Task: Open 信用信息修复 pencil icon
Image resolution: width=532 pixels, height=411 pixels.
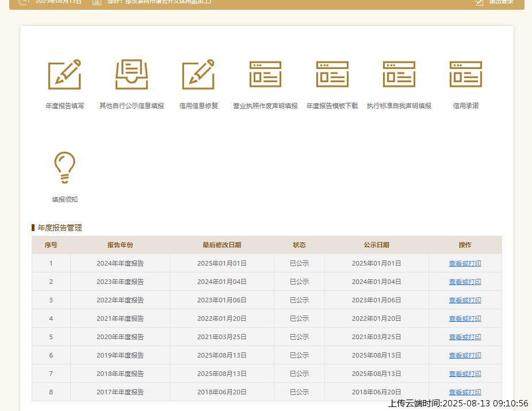Action: coord(198,74)
